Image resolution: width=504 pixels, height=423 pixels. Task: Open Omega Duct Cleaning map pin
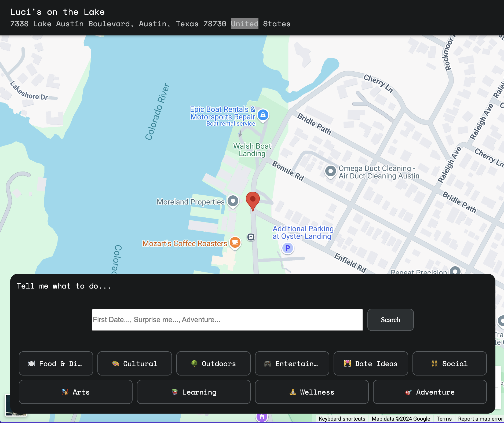331,171
